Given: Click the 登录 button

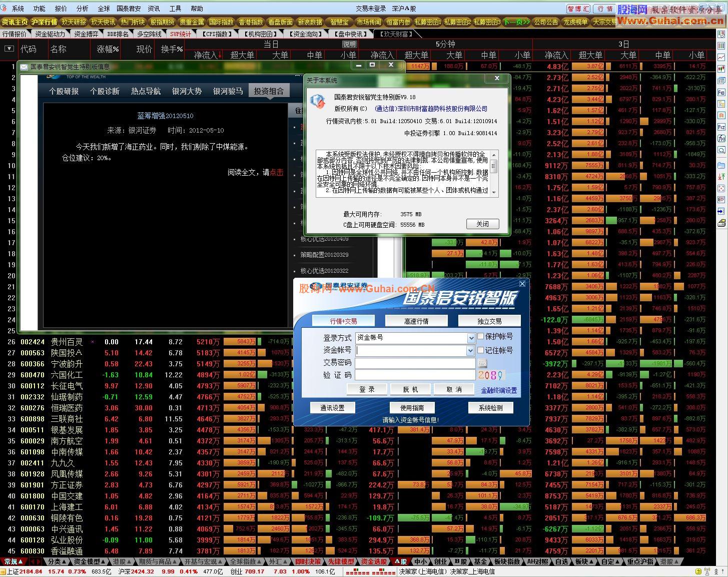Looking at the screenshot, I should pos(367,389).
